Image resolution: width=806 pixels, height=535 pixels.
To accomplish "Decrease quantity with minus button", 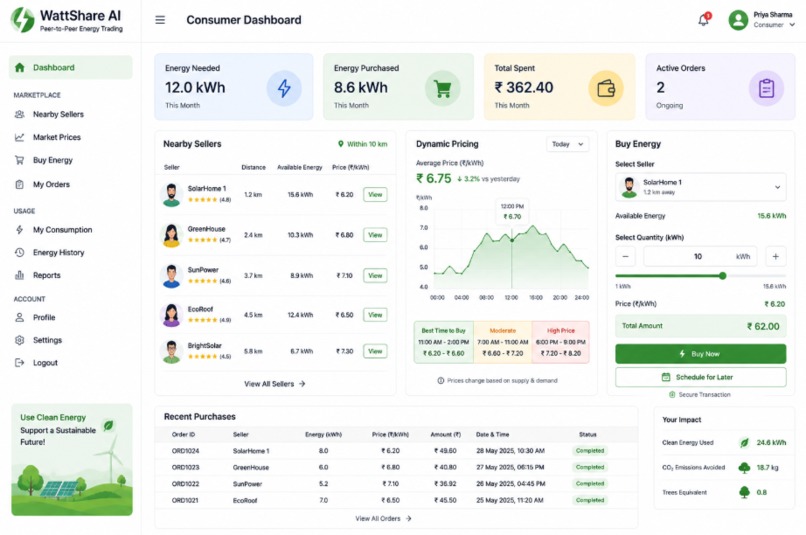I will [626, 256].
